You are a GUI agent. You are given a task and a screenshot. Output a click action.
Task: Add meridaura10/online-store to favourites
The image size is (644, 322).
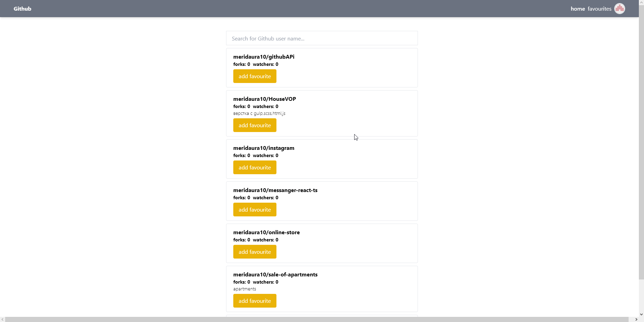coord(255,252)
